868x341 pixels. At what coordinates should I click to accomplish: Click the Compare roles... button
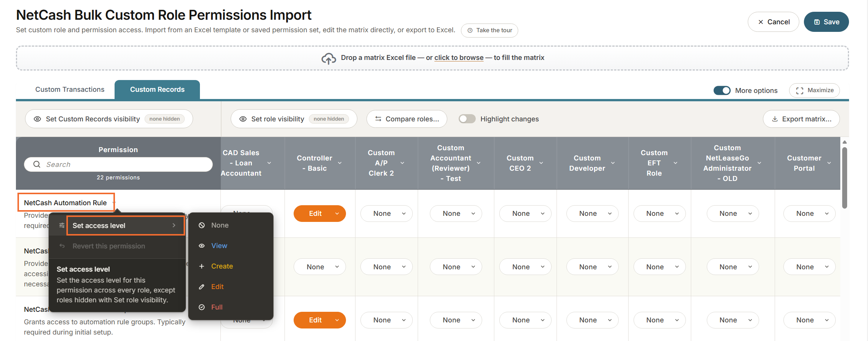click(x=407, y=119)
